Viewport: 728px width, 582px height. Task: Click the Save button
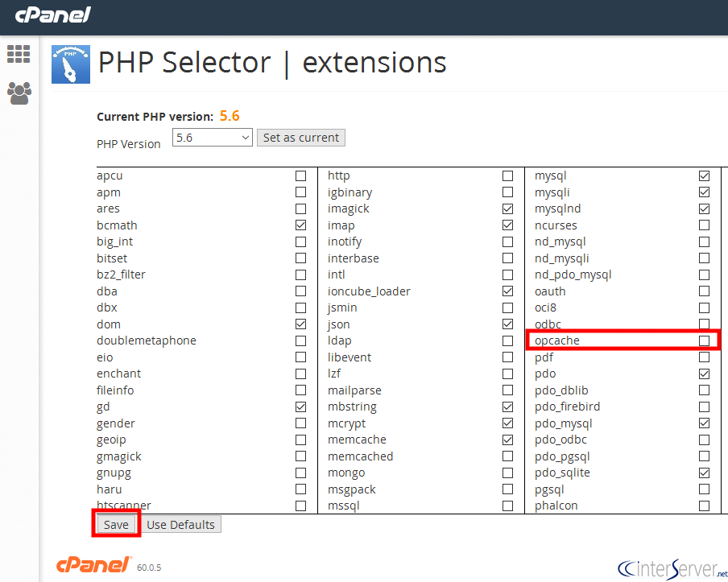coord(116,525)
